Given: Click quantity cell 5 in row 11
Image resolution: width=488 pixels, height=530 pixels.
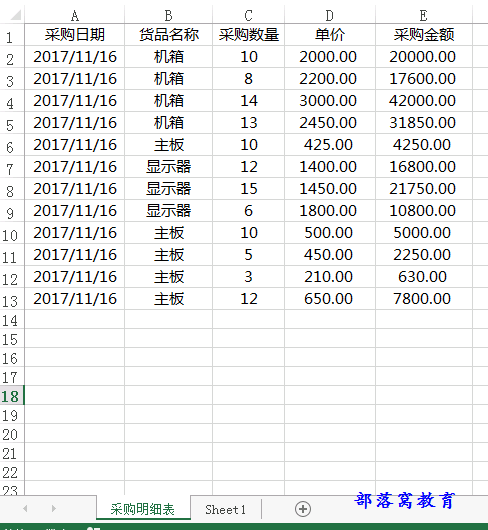Looking at the screenshot, I should pos(248,255).
